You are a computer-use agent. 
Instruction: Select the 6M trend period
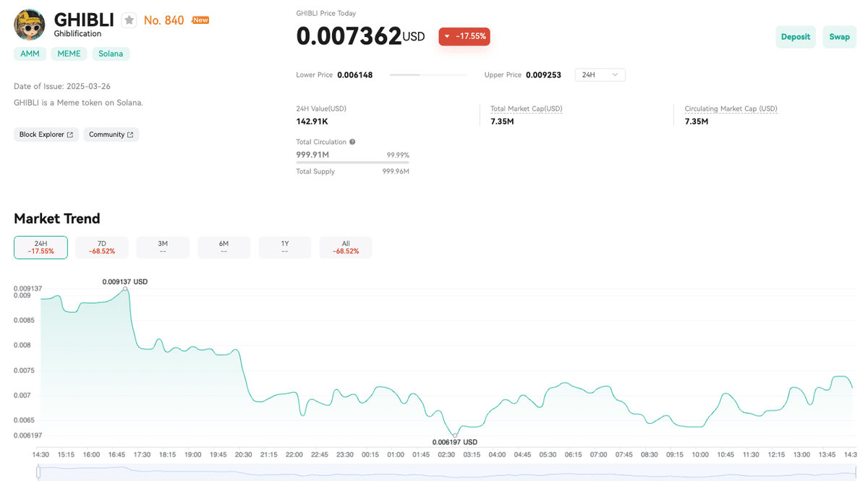point(224,247)
